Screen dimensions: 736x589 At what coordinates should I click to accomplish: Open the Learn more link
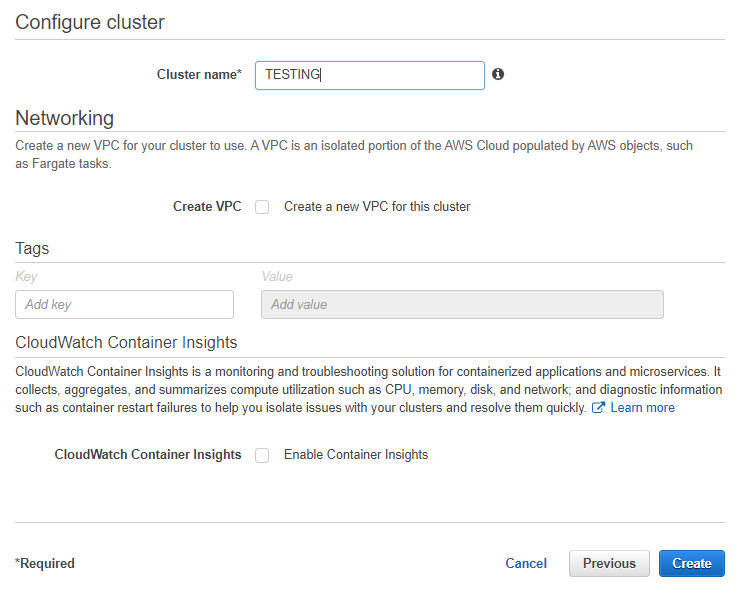tap(642, 408)
